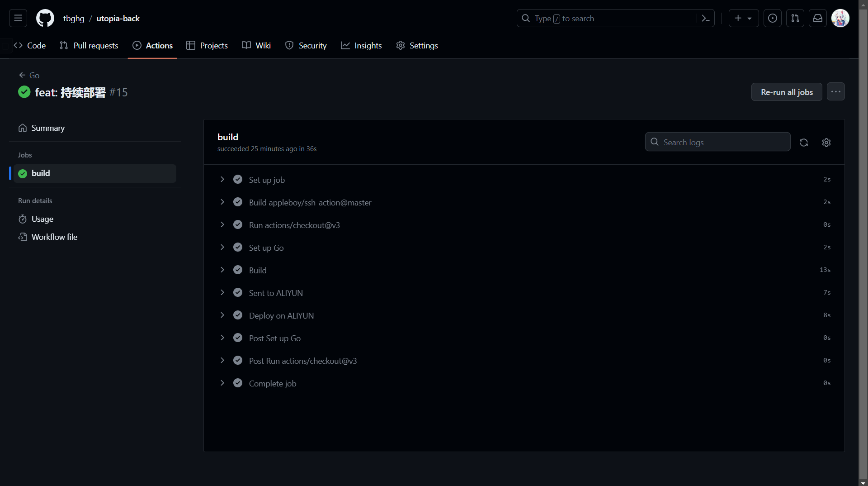Image resolution: width=868 pixels, height=486 pixels.
Task: Open log settings gear icon
Action: coord(826,143)
